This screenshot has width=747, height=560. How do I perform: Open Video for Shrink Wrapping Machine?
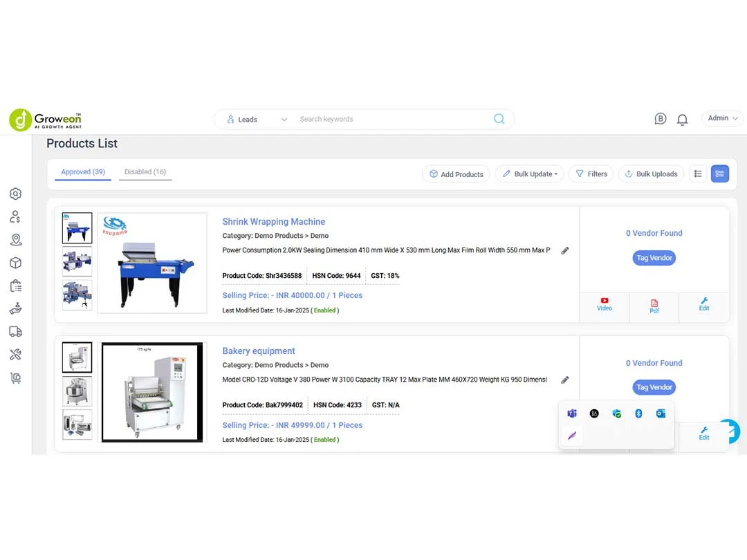tap(605, 304)
